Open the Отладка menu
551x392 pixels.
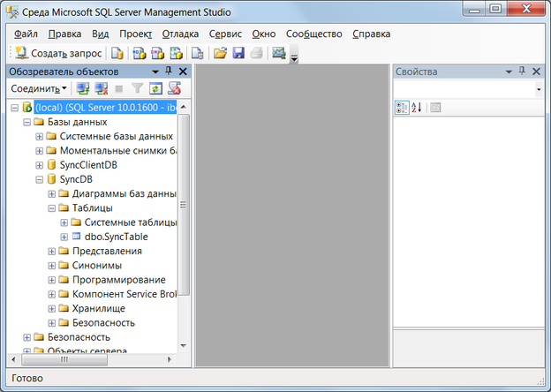[x=180, y=34]
